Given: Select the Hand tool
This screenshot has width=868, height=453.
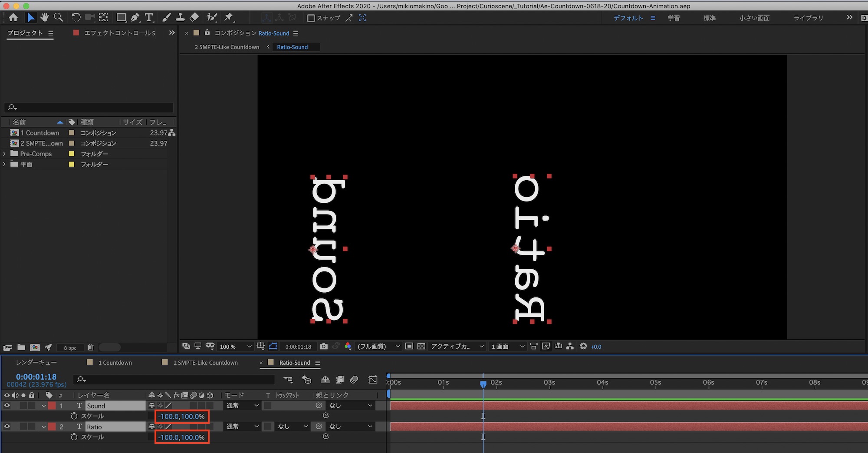Looking at the screenshot, I should click(44, 17).
